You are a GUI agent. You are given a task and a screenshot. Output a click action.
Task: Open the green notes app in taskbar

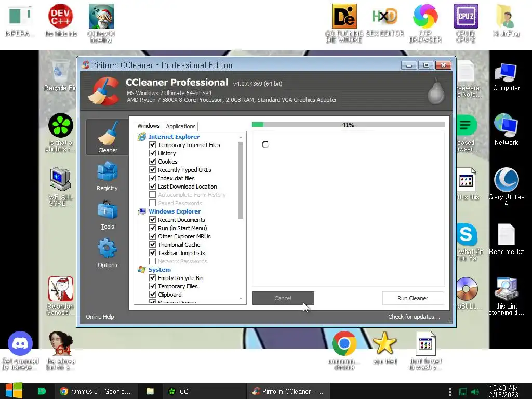(x=42, y=391)
